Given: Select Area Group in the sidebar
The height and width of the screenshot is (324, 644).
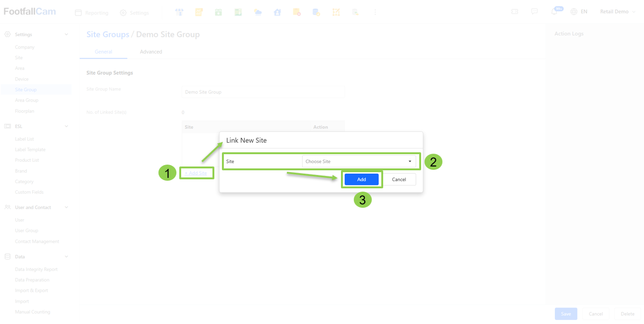Looking at the screenshot, I should [27, 101].
